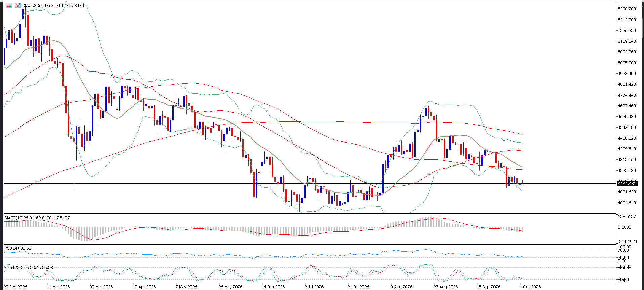Click the 27 Aug 2026 date label
644x290 pixels.
[445, 287]
